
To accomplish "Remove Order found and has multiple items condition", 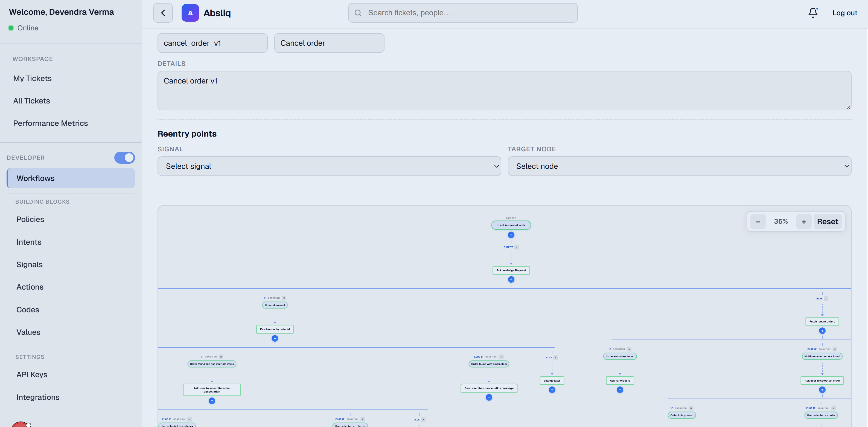I will pyautogui.click(x=221, y=357).
